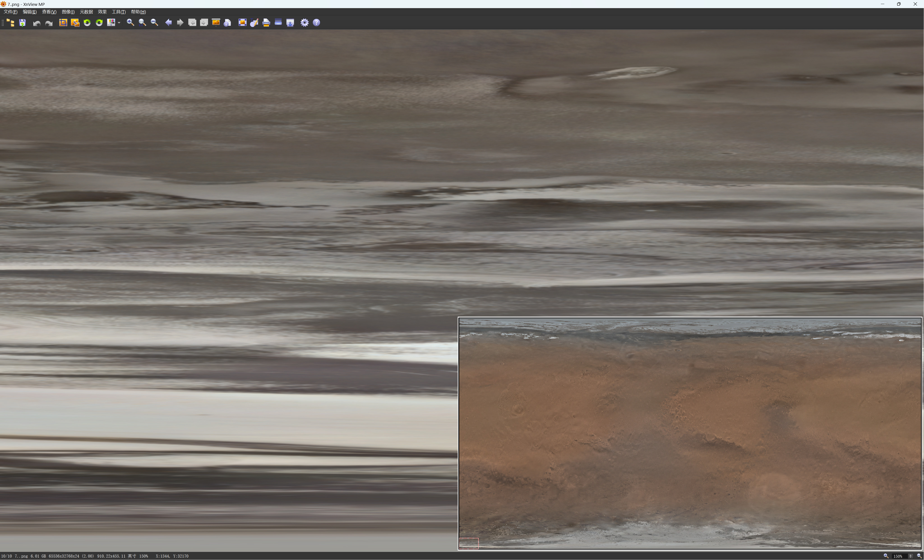Open the 工具(T) menu

pos(118,12)
